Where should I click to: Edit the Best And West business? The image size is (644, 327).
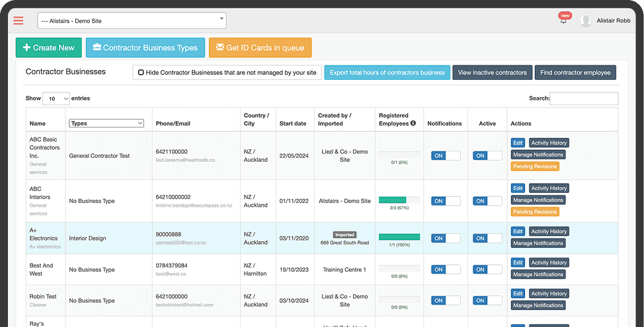[x=518, y=262]
